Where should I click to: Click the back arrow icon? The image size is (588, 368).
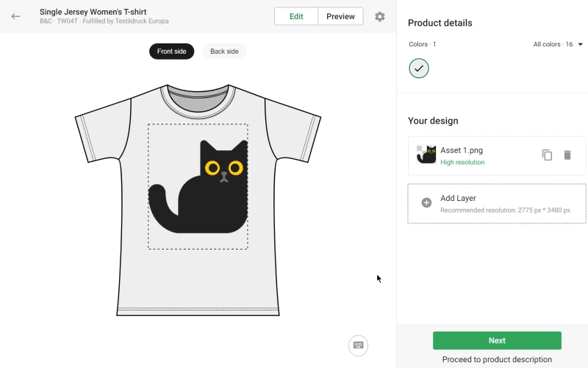(x=15, y=16)
